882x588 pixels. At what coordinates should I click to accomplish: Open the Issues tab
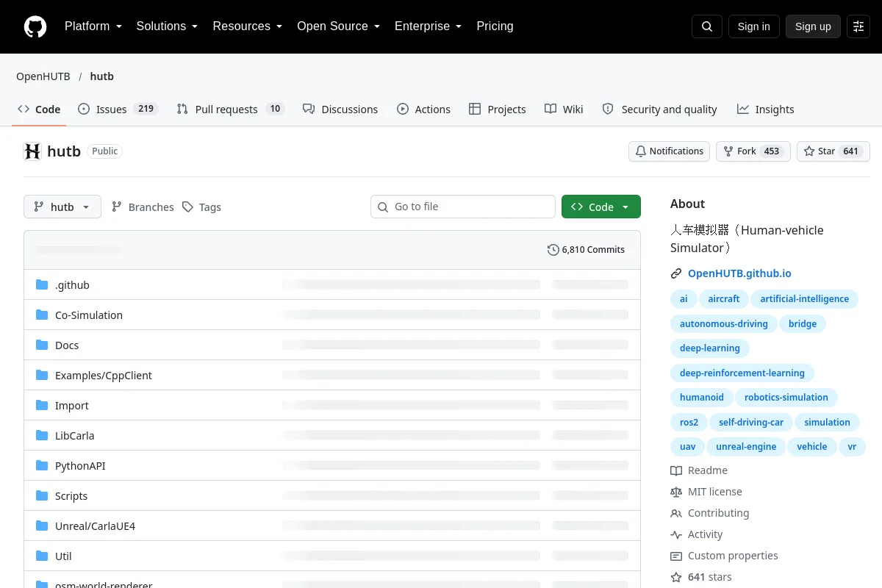point(118,110)
